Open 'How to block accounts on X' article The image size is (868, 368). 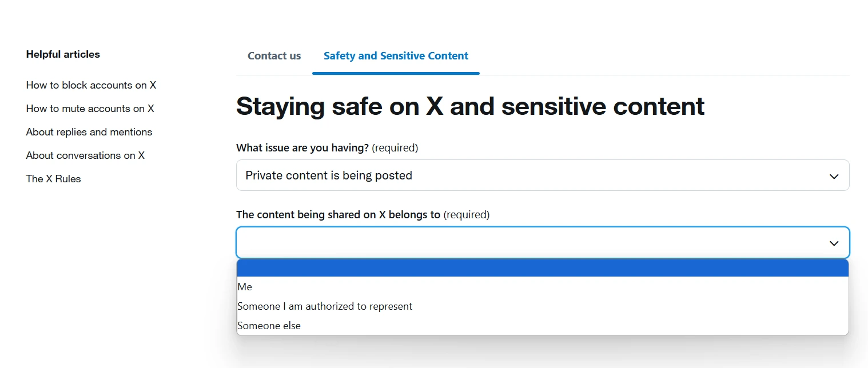pos(91,85)
